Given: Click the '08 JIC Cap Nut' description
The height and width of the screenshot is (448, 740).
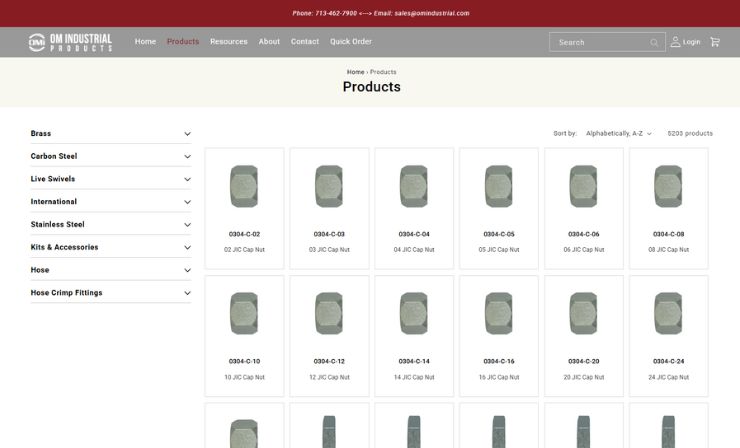Looking at the screenshot, I should 669,250.
